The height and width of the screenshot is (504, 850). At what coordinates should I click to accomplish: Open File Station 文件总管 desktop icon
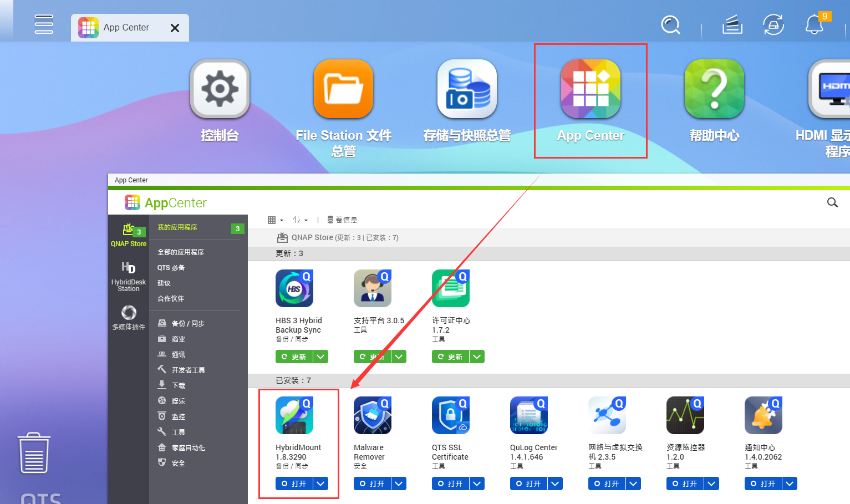click(x=344, y=89)
